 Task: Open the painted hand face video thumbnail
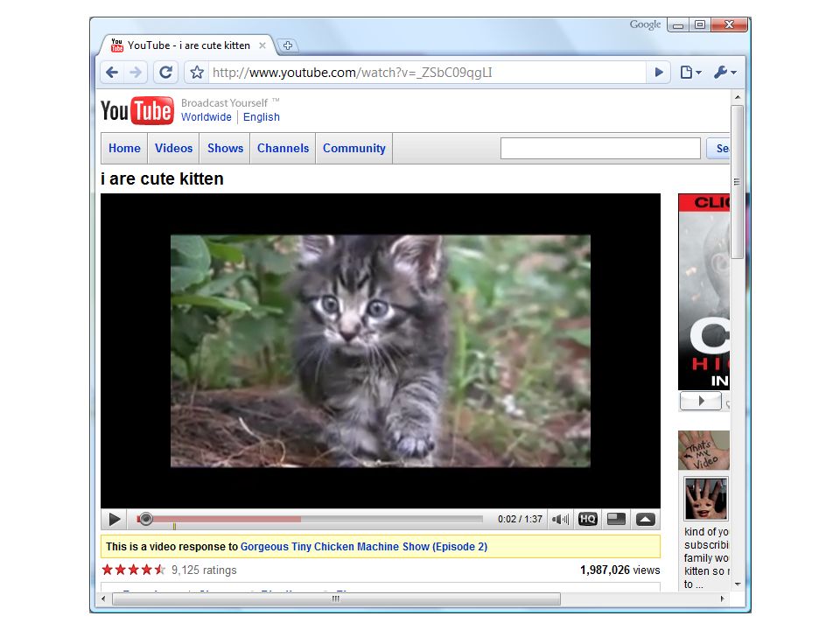(x=706, y=499)
